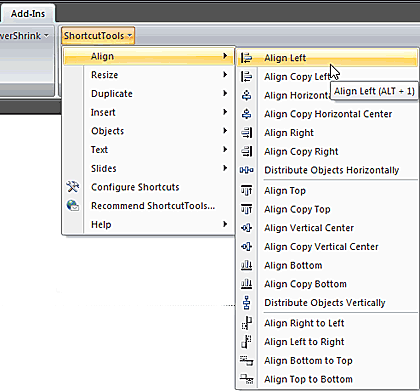Screen dimensions: 420x391
Task: Click the Align Top icon
Action: (x=247, y=191)
